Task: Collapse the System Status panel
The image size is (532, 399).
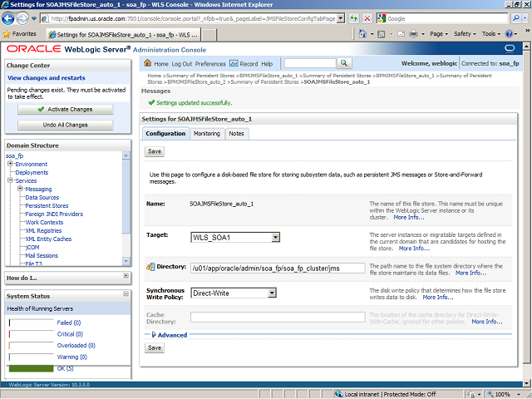Action: (126, 295)
